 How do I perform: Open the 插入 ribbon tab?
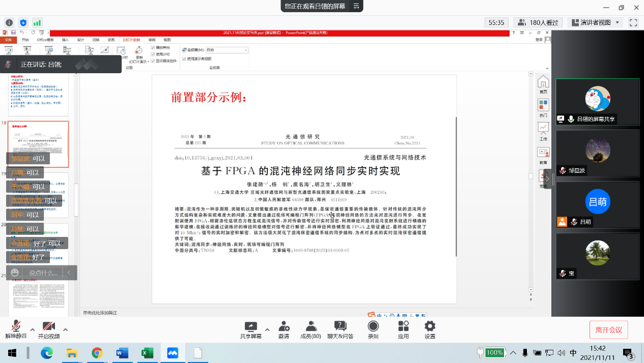point(65,40)
